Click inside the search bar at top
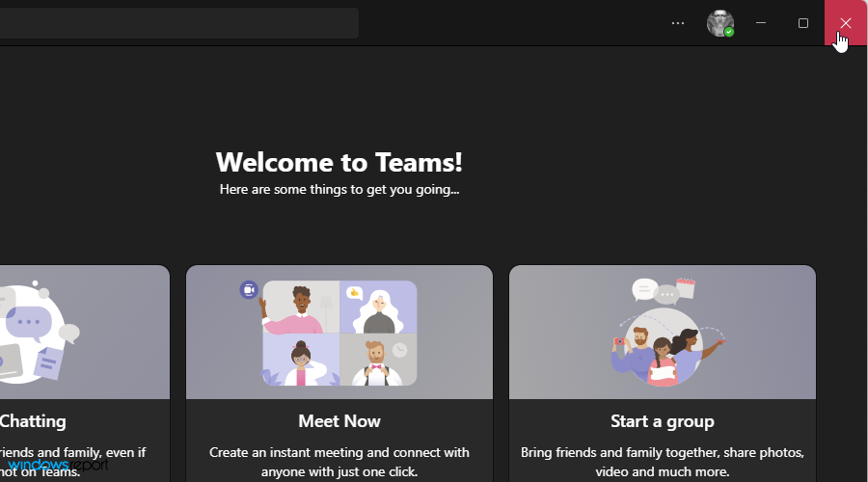Image resolution: width=868 pixels, height=482 pixels. coord(178,23)
